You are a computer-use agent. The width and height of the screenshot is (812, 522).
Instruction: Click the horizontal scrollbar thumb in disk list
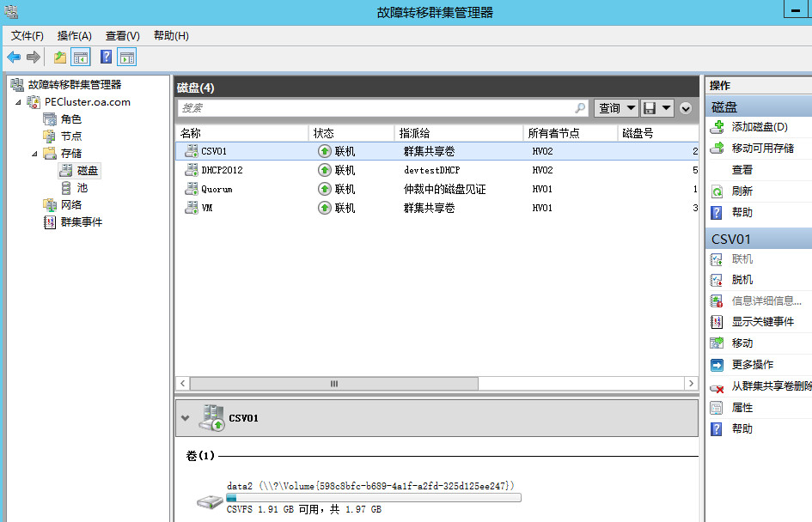[x=334, y=384]
